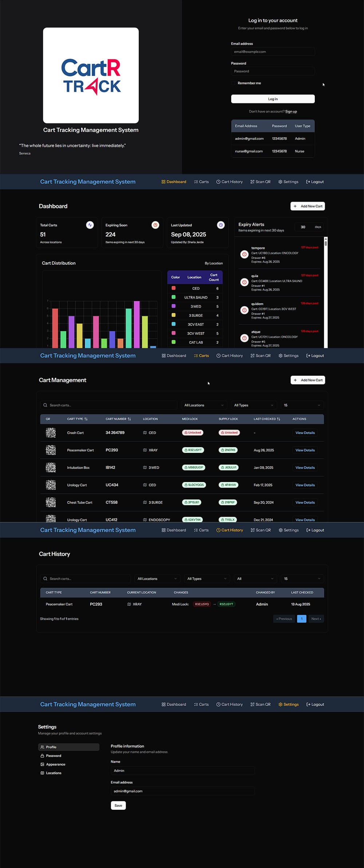Click View Details for cart PC293
The width and height of the screenshot is (364, 868).
pos(305,450)
